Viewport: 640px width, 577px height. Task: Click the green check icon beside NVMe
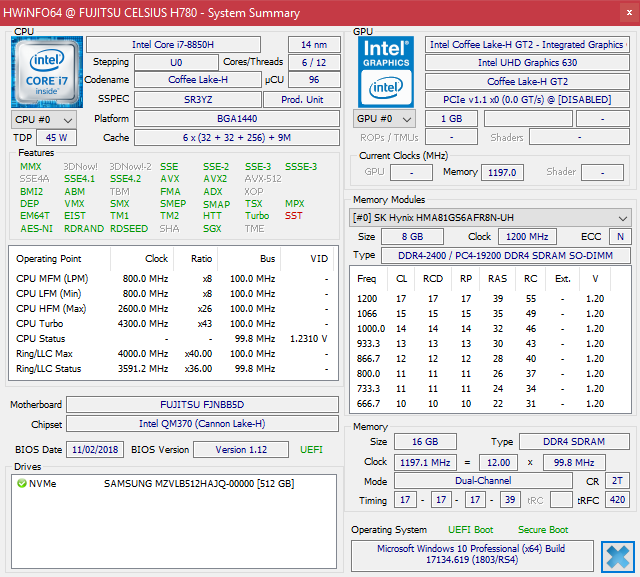click(21, 484)
